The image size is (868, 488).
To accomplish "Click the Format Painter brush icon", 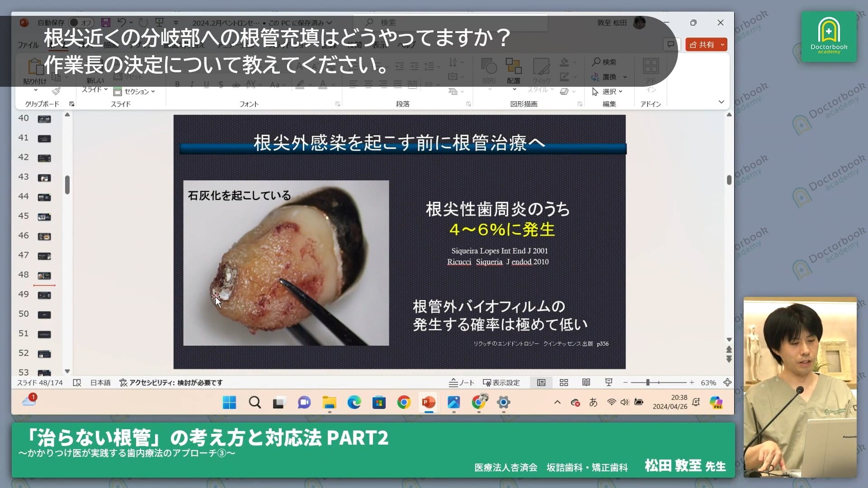I will pos(56,91).
